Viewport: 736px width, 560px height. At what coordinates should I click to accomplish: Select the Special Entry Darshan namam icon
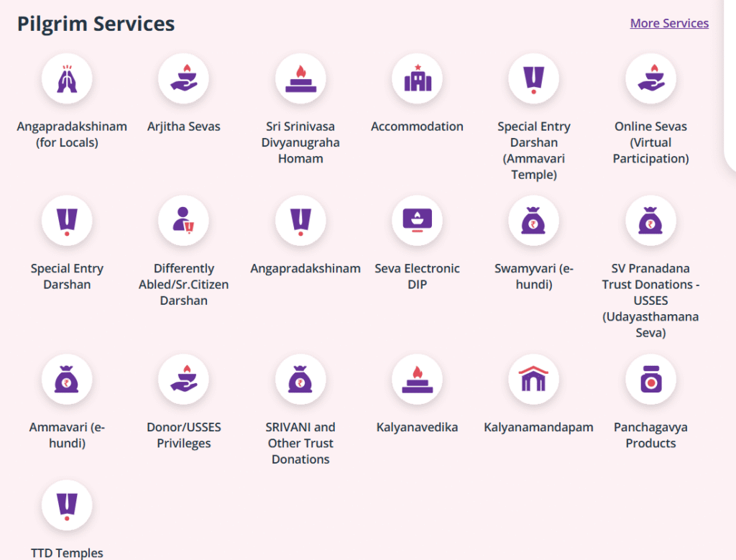(x=67, y=221)
